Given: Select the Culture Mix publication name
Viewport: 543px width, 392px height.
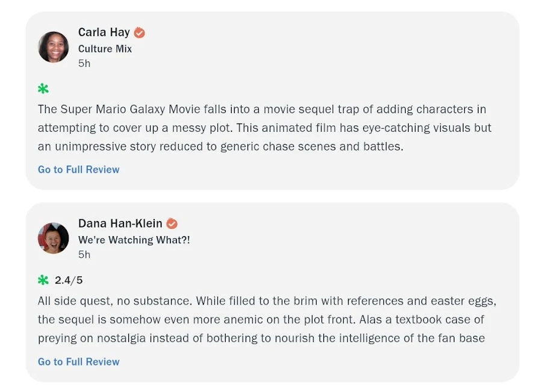Looking at the screenshot, I should point(105,49).
